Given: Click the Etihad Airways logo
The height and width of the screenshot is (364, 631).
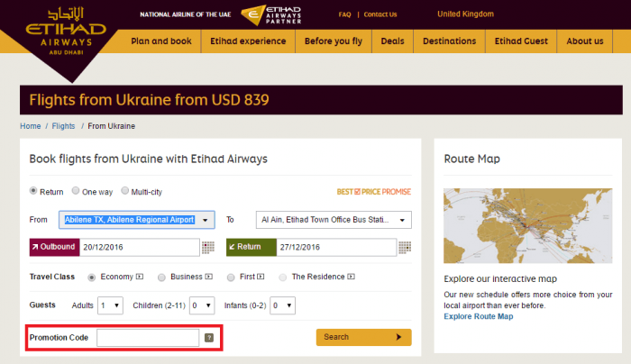Looking at the screenshot, I should pos(66,32).
